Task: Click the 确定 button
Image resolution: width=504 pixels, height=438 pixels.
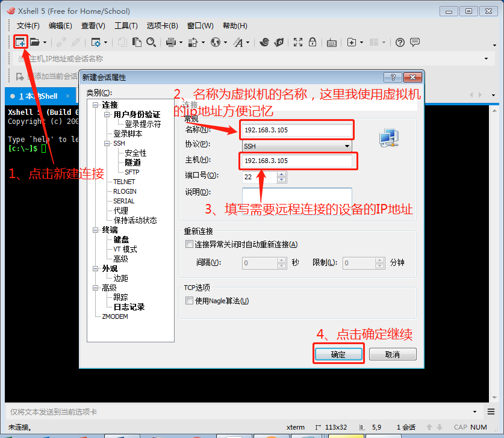Action: 338,354
